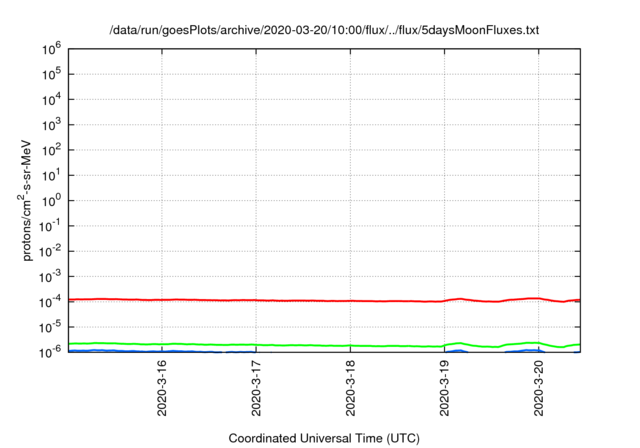Click the 2020-3-19 date label
Viewport: 640px width, 448px height.
[x=444, y=388]
